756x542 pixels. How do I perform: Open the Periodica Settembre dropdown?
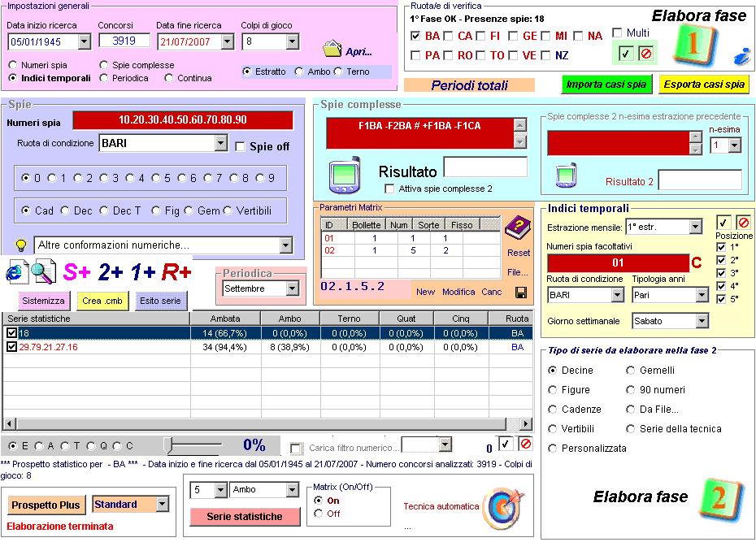[292, 288]
